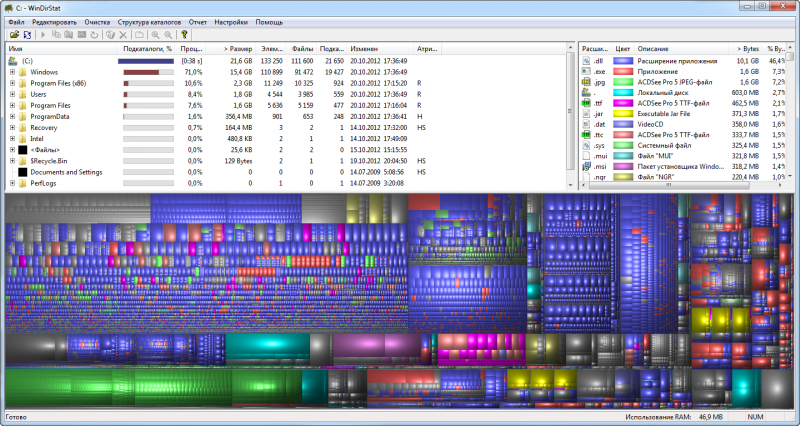Open help via the yellow question mark
The image size is (800, 426).
click(184, 35)
